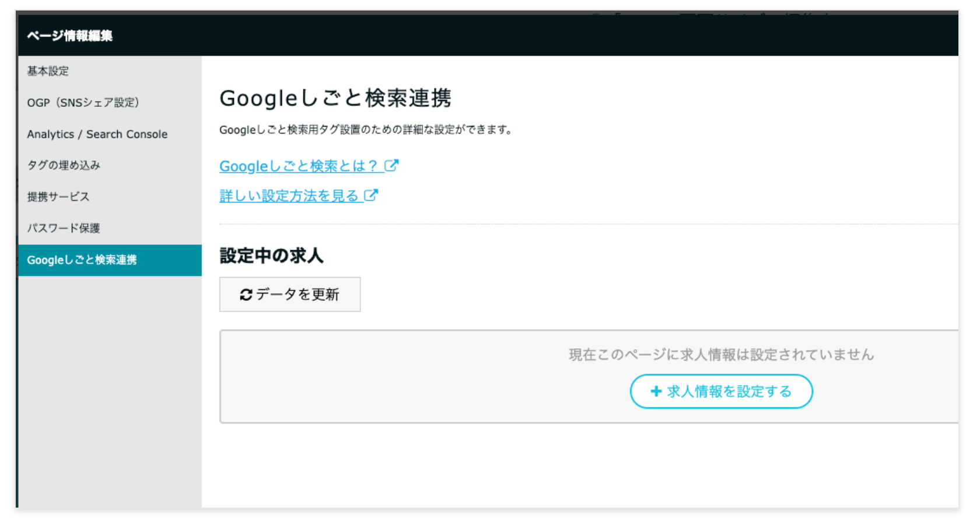This screenshot has width=980, height=528.
Task: Open the Googleしごと検索とは？ link
Action: tap(309, 166)
